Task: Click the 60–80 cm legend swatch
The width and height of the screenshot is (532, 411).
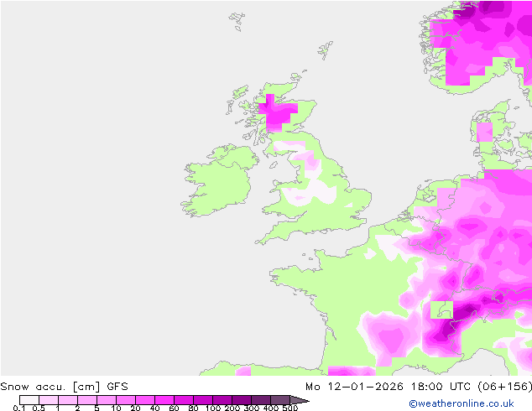Action: point(184,400)
